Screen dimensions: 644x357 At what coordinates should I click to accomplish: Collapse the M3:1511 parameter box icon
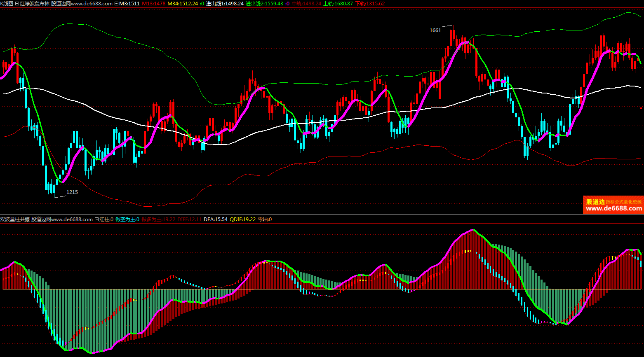(x=116, y=3)
